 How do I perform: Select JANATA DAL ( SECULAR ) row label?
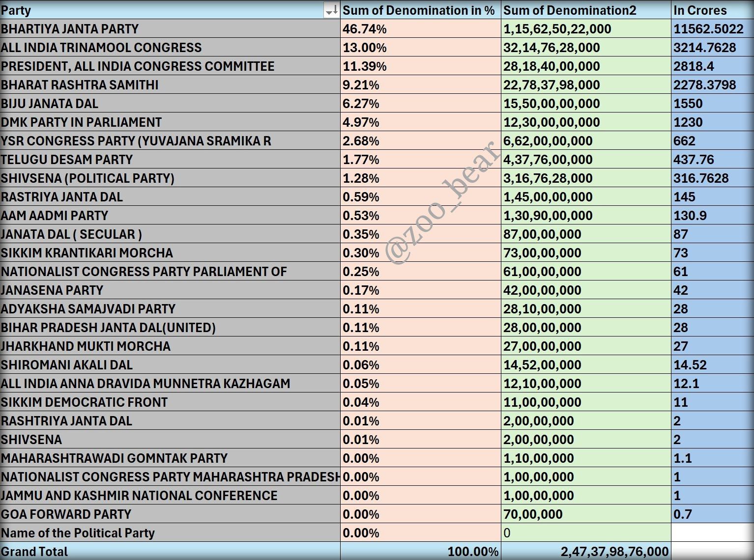pyautogui.click(x=170, y=234)
